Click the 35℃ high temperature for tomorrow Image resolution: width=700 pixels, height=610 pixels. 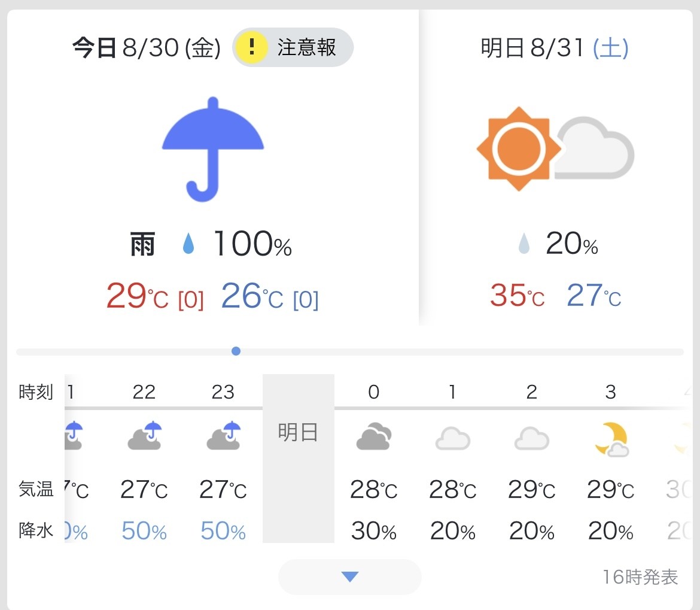517,295
